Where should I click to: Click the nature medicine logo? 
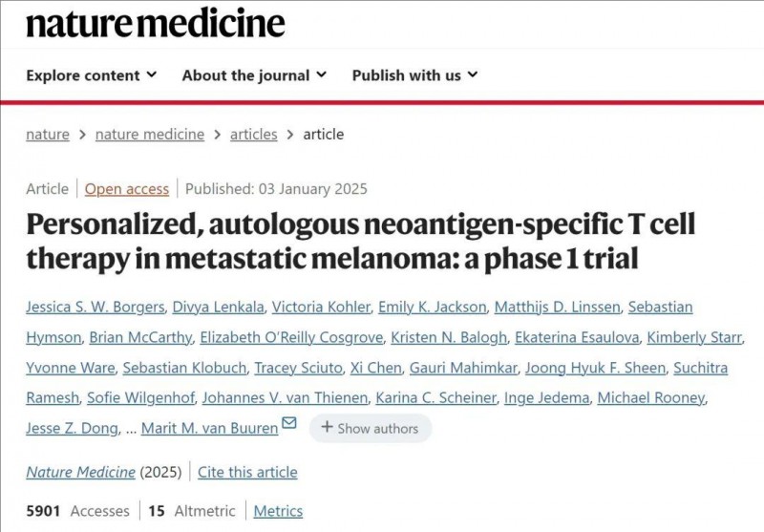click(156, 24)
